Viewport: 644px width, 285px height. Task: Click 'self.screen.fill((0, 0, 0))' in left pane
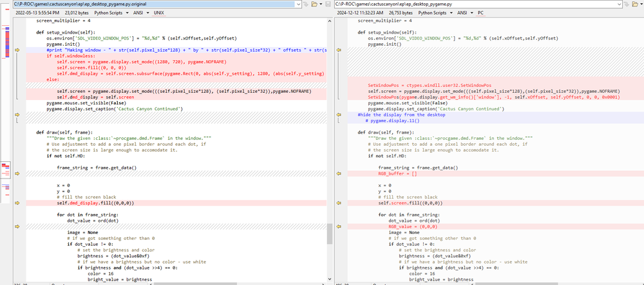(91, 68)
